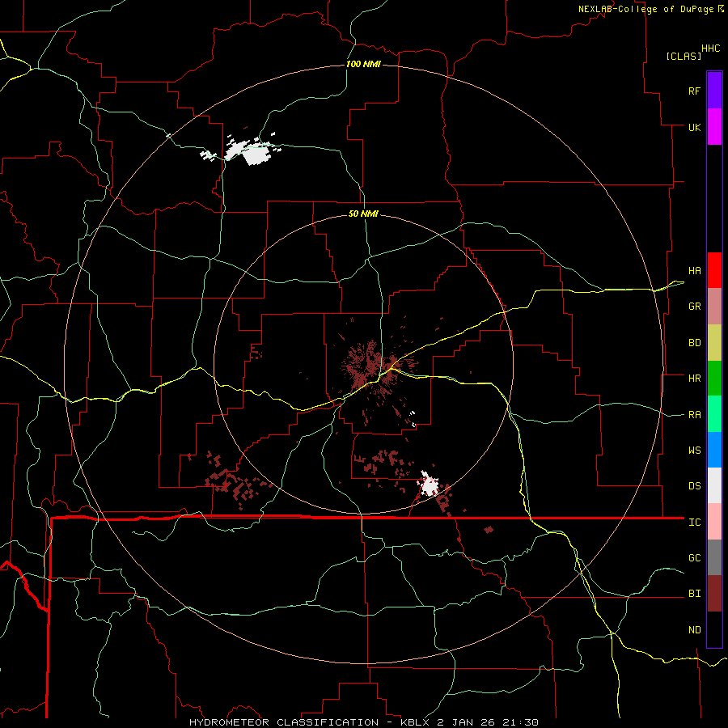
Task: Click the "ND" legend label
Action: [x=694, y=629]
